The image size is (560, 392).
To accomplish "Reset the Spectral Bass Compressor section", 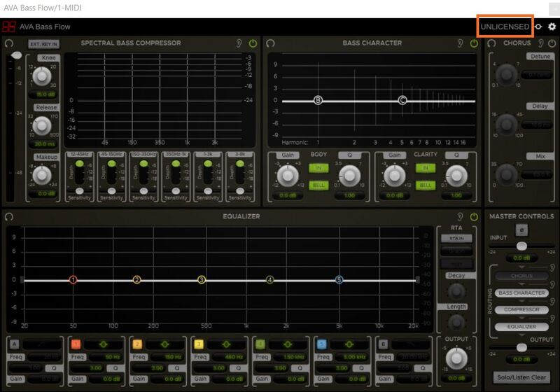I will 9,43.
